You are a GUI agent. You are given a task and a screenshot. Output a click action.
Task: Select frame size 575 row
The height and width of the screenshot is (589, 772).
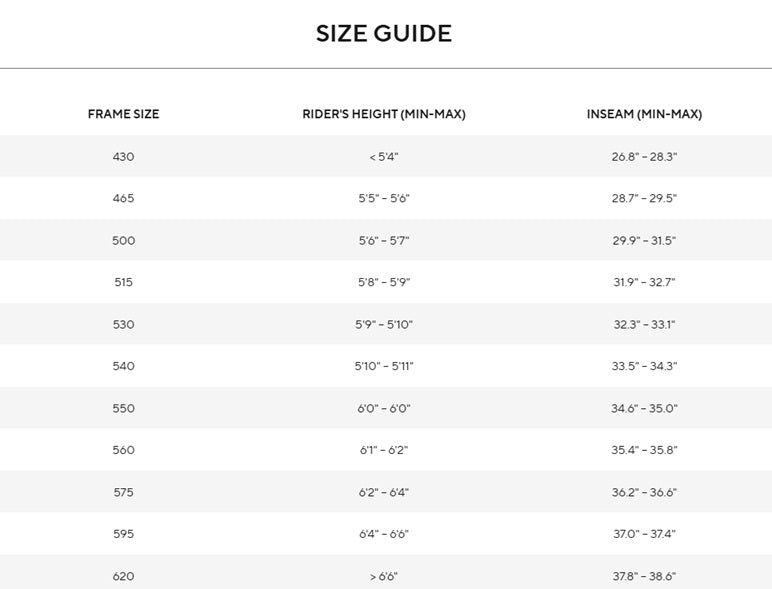point(386,492)
